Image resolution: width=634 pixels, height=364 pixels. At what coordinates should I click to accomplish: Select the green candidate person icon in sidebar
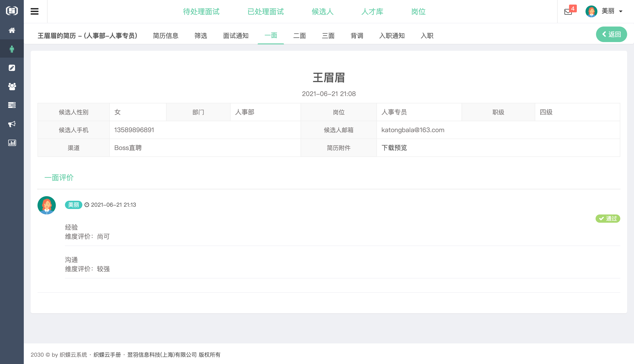(x=12, y=49)
